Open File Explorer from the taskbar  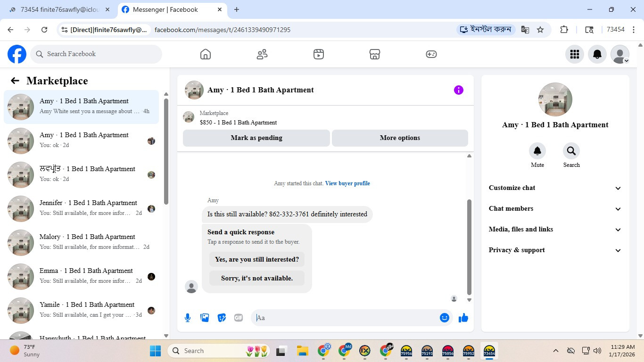coord(302,351)
